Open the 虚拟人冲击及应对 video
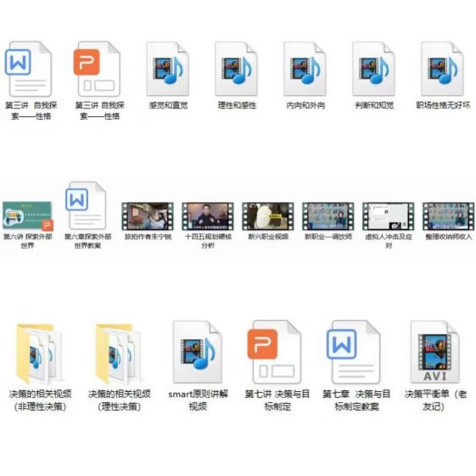 click(x=389, y=216)
